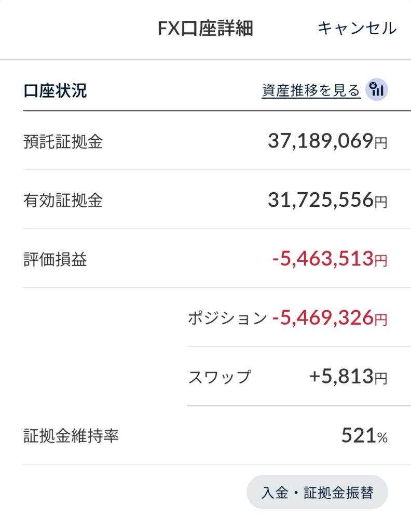This screenshot has width=411, height=532.
Task: Select the 37,189,069 deposit margin amount
Action: pos(320,141)
